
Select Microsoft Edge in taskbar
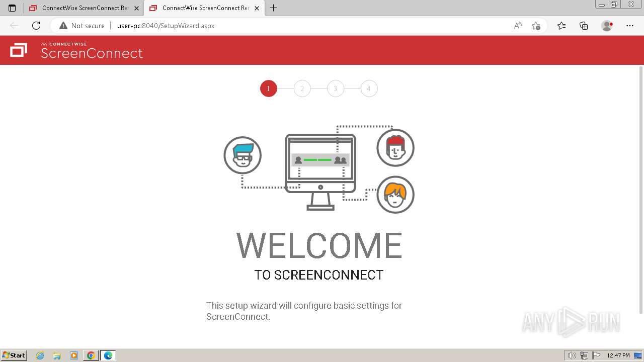(108, 355)
